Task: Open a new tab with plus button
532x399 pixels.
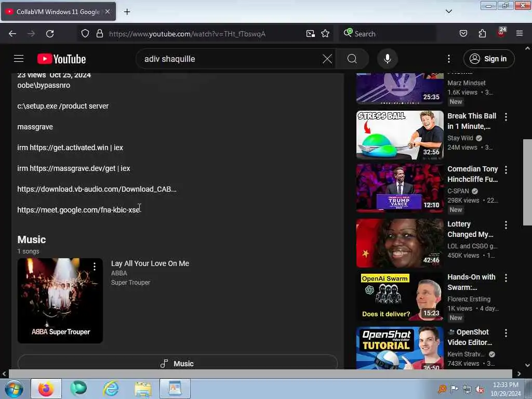Action: (127, 12)
